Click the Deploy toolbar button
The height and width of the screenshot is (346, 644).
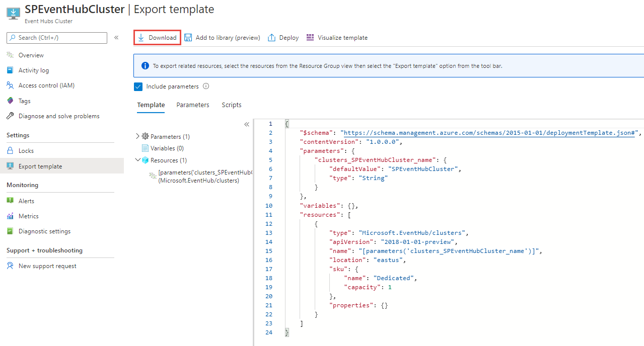pyautogui.click(x=283, y=38)
